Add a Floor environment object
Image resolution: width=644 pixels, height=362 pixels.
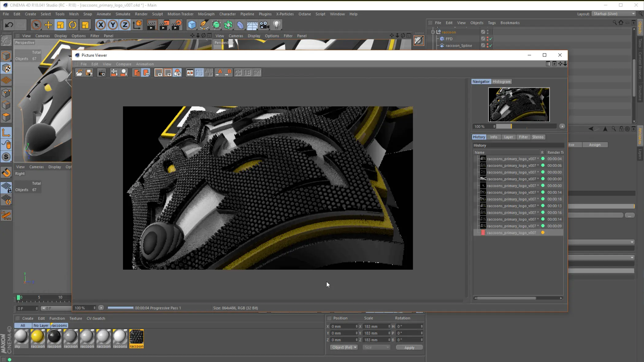pyautogui.click(x=252, y=25)
